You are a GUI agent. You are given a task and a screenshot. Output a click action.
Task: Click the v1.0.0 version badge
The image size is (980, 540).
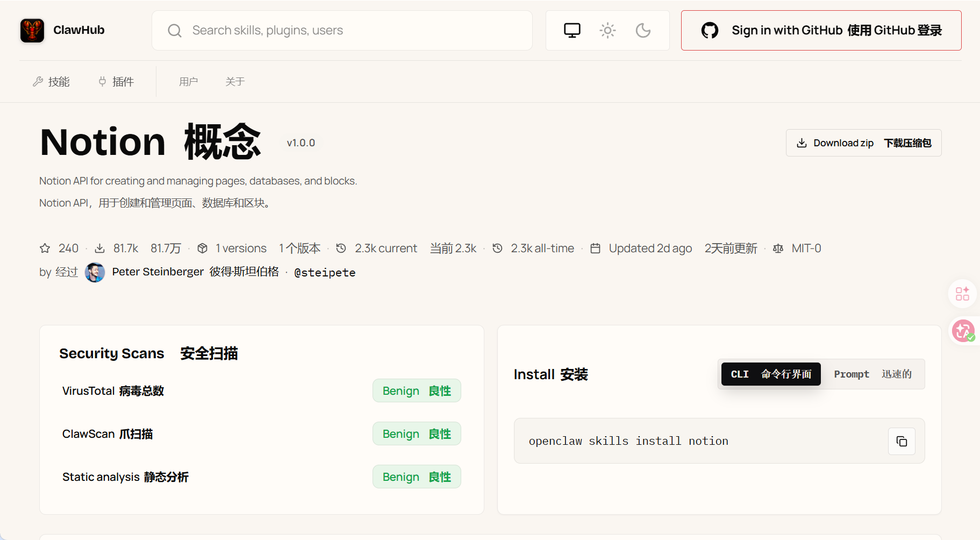point(301,143)
